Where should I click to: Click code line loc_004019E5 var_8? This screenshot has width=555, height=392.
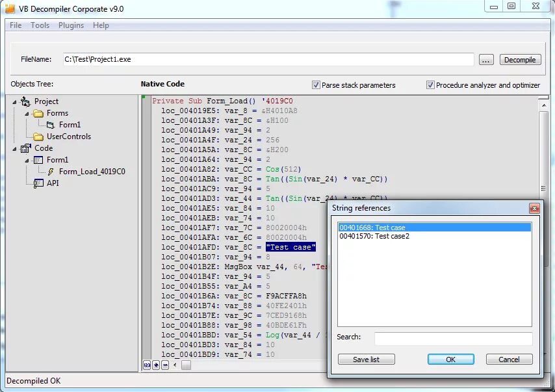pyautogui.click(x=229, y=111)
